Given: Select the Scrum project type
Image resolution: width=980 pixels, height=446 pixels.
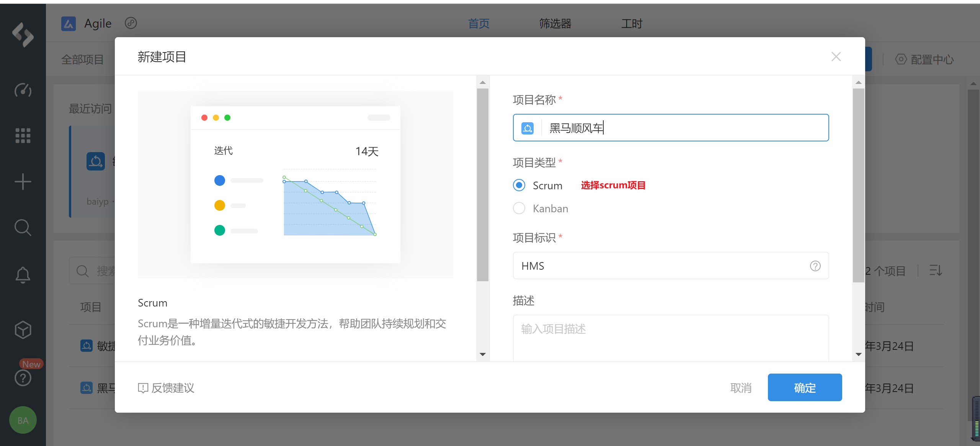Looking at the screenshot, I should point(519,185).
